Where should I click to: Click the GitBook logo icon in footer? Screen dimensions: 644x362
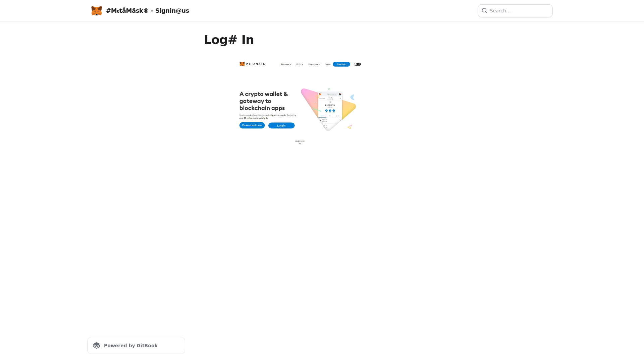(97, 346)
